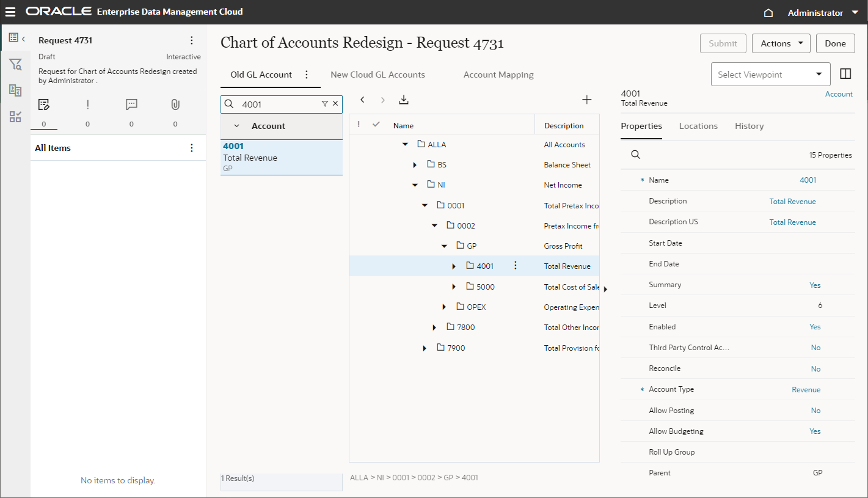The width and height of the screenshot is (868, 498).
Task: Expand the 7800 tree node
Action: (x=434, y=328)
